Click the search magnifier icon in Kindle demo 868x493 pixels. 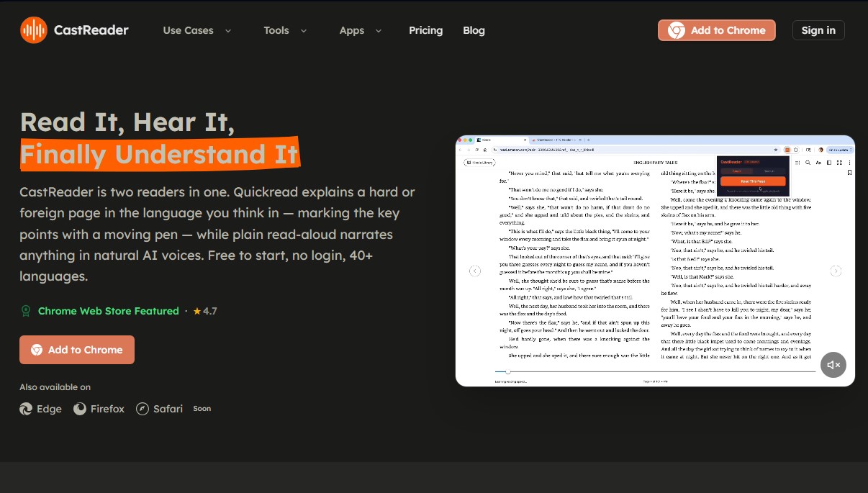808,163
